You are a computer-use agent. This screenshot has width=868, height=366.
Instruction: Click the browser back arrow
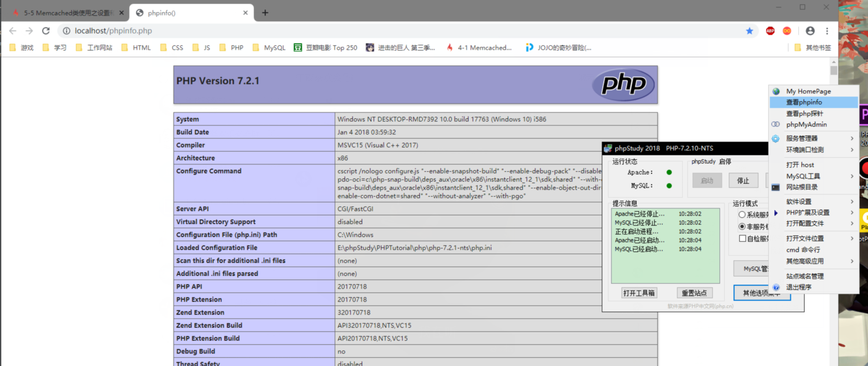pos(13,31)
